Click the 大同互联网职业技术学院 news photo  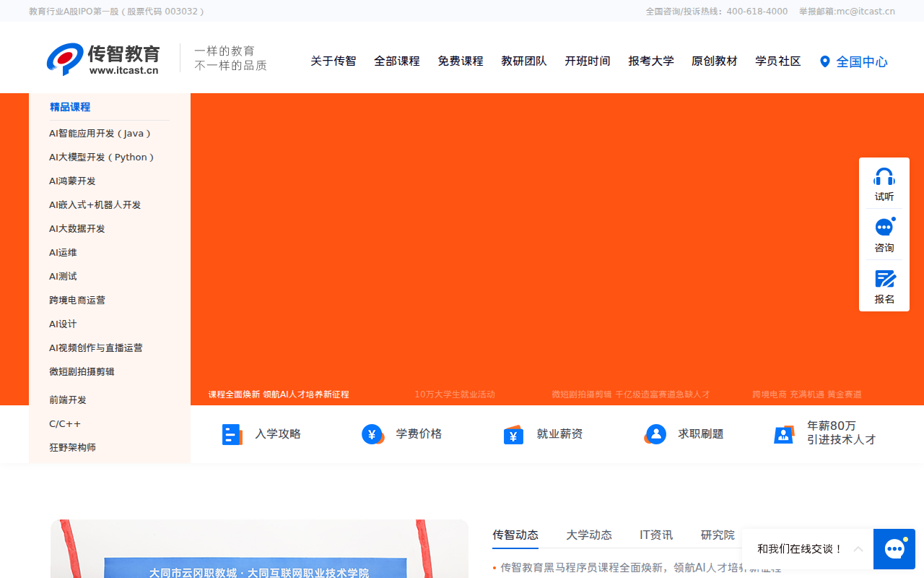(x=259, y=549)
